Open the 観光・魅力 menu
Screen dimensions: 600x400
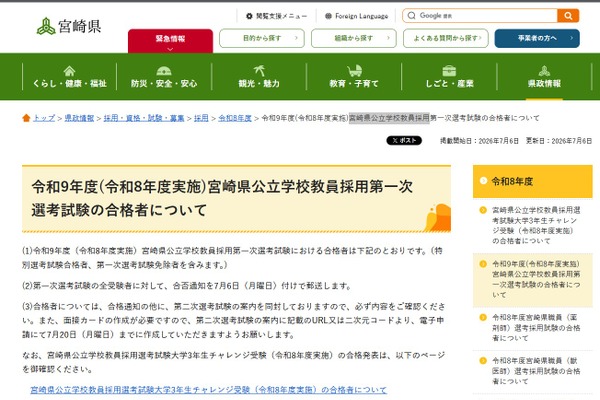click(259, 77)
